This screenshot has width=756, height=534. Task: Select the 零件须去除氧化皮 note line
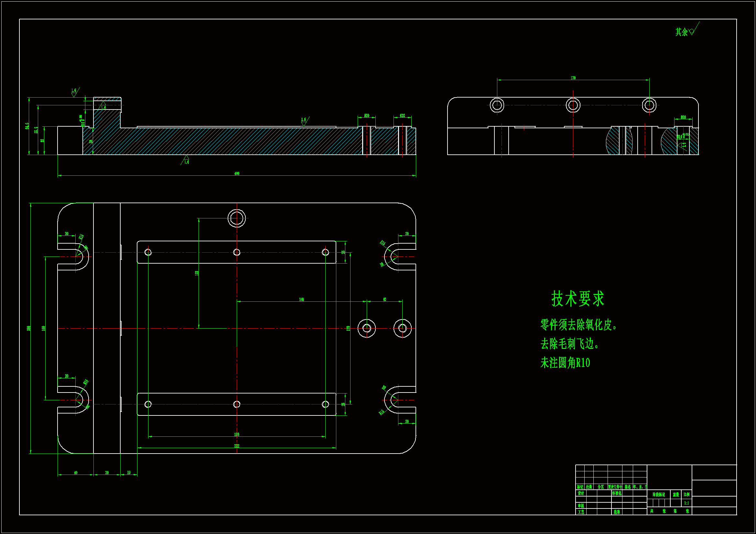[578, 325]
